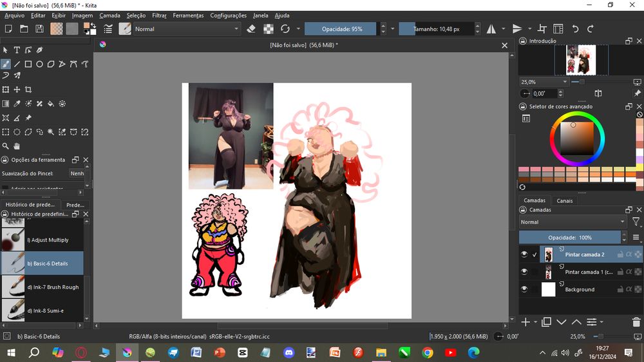Select the Transform tool
Screen dimensions: 644x362
coord(5,90)
